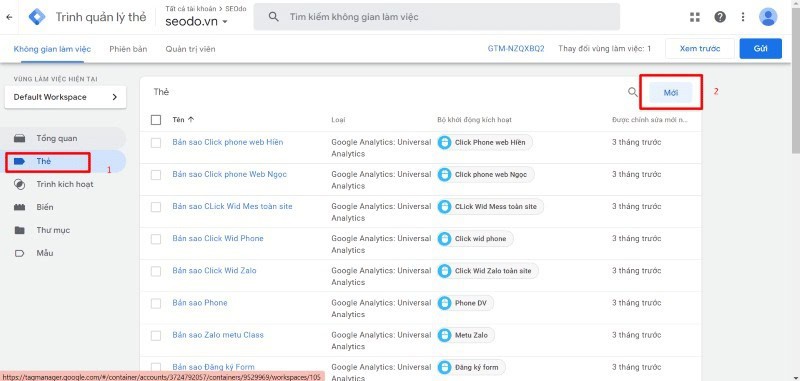Click the search magnifier in workspace search bar

click(x=273, y=17)
